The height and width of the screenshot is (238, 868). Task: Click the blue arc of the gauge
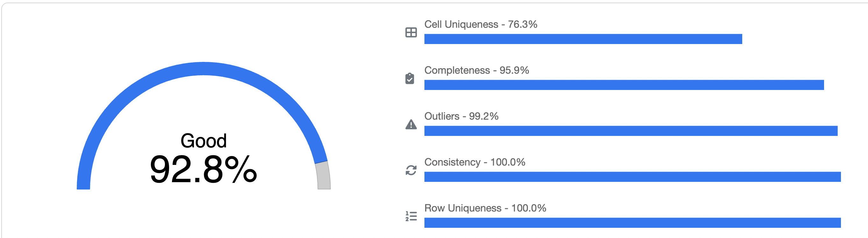coord(203,69)
